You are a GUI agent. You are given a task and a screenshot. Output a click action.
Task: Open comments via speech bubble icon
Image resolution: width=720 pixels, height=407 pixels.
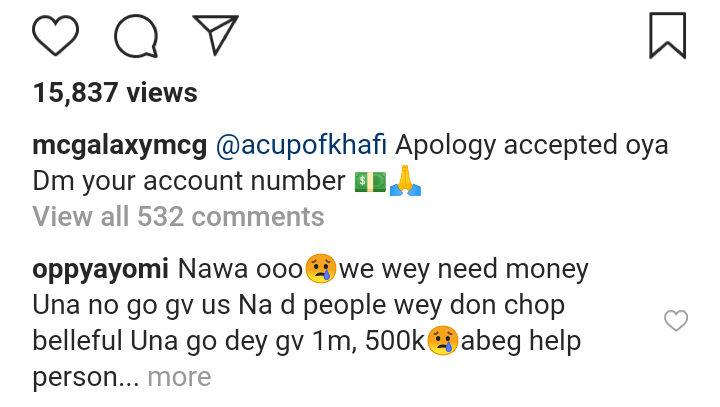[137, 36]
